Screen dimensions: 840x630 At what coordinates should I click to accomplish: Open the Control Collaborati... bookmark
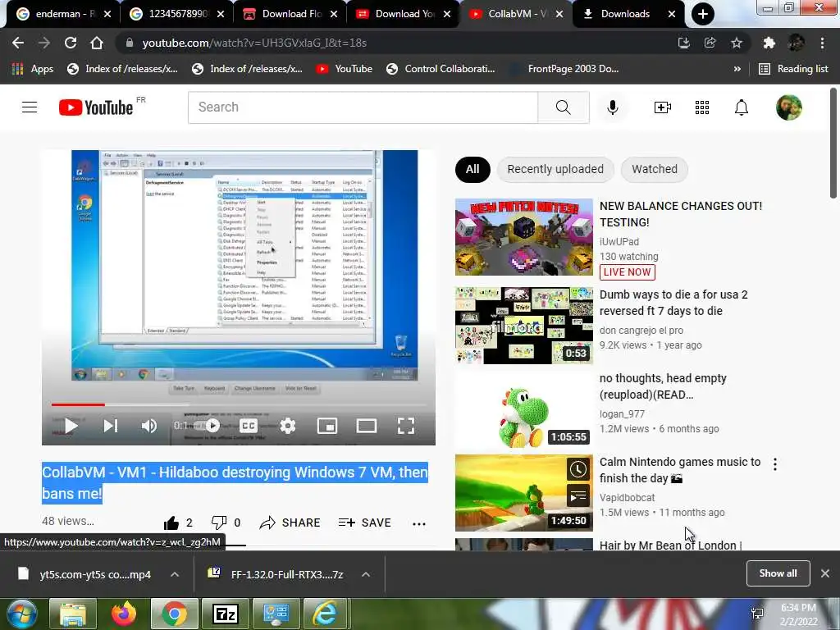tap(441, 69)
